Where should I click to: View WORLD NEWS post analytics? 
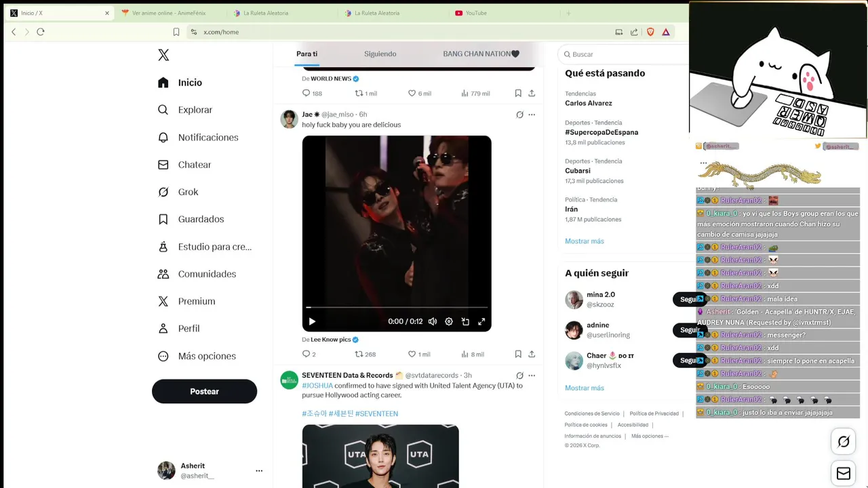pos(475,93)
